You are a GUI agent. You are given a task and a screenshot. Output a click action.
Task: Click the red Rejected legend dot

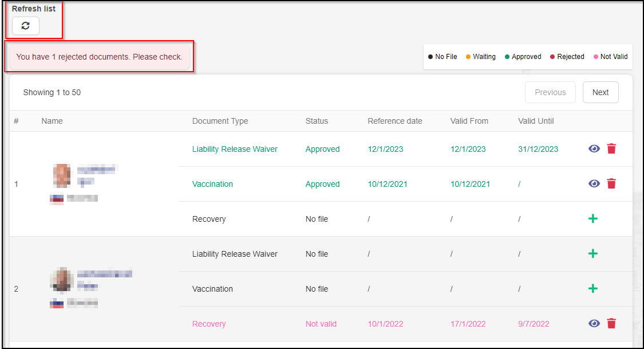click(x=552, y=57)
